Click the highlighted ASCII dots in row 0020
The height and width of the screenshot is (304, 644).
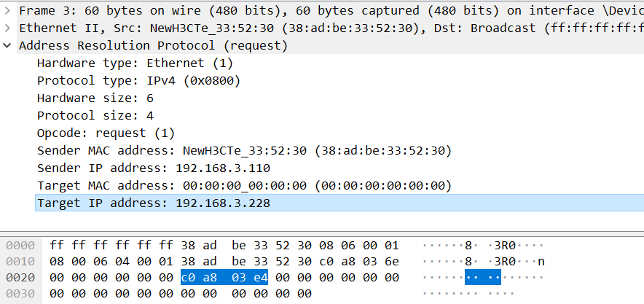point(482,278)
